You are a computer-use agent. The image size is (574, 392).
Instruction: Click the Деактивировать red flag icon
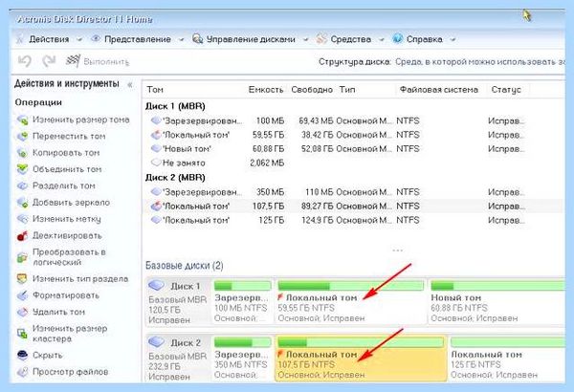click(22, 236)
